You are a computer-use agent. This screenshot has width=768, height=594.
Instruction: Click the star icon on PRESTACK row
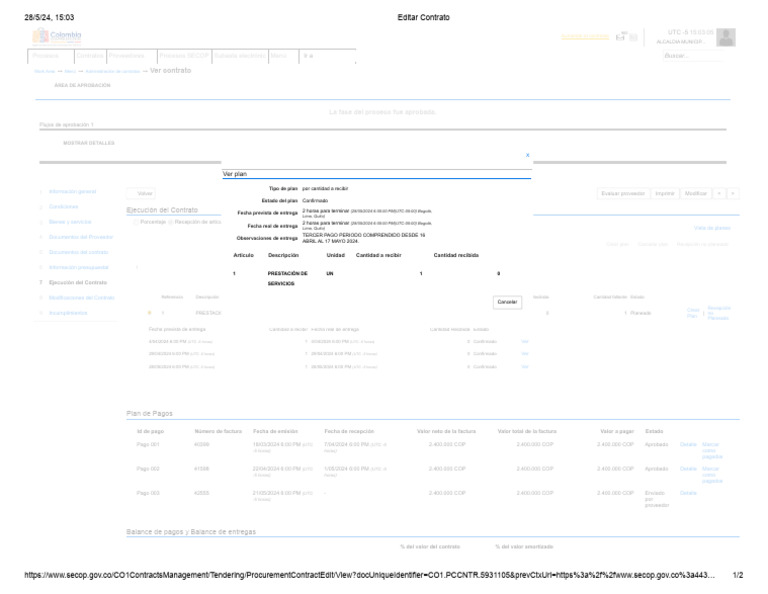(149, 312)
